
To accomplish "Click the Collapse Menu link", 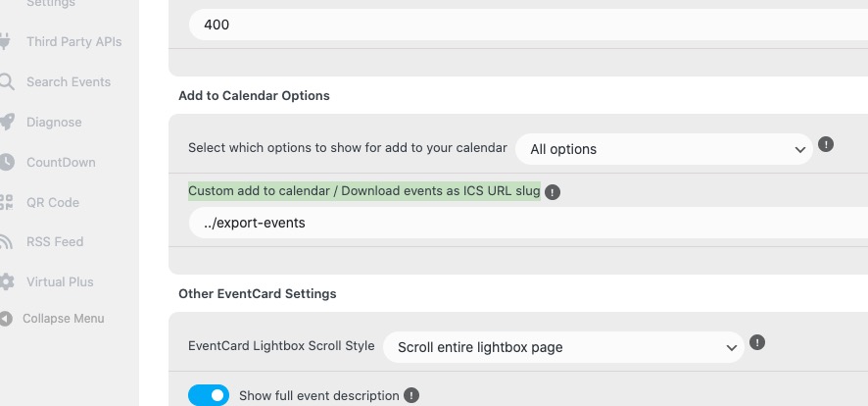I will coord(63,319).
